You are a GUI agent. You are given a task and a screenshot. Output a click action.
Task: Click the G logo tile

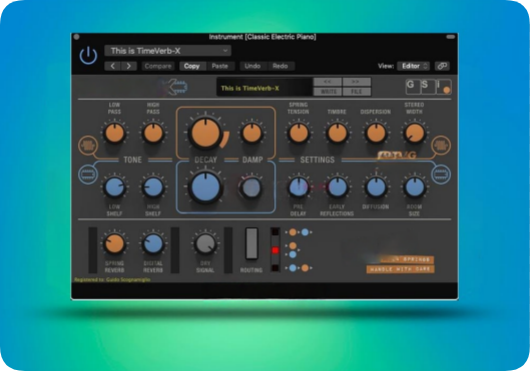click(413, 87)
